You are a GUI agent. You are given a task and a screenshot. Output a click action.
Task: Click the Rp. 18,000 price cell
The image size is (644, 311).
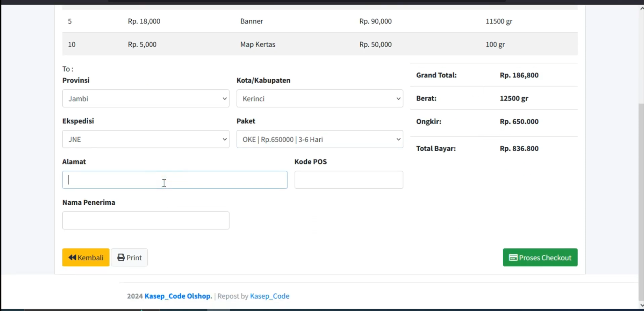pyautogui.click(x=144, y=21)
